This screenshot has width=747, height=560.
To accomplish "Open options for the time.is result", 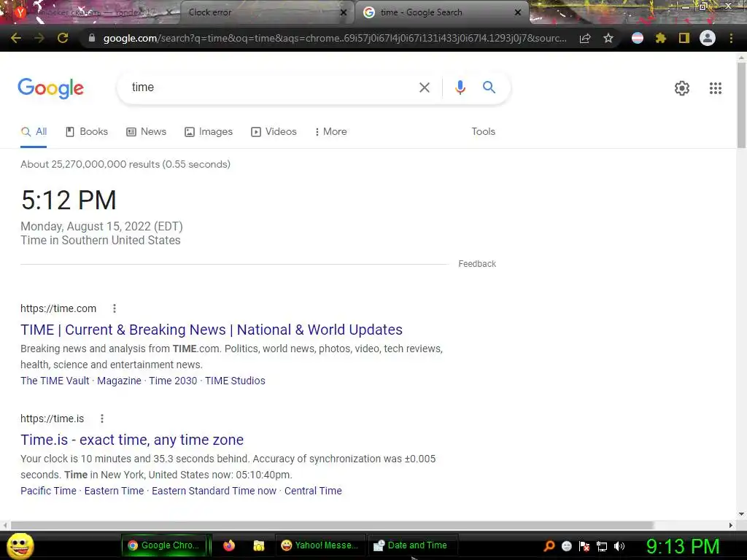I will coord(102,419).
